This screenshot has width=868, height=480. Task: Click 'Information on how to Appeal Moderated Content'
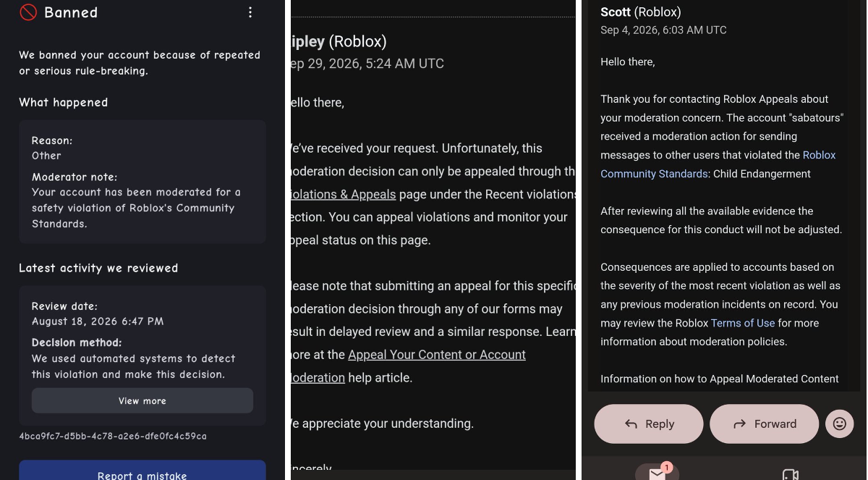point(720,379)
